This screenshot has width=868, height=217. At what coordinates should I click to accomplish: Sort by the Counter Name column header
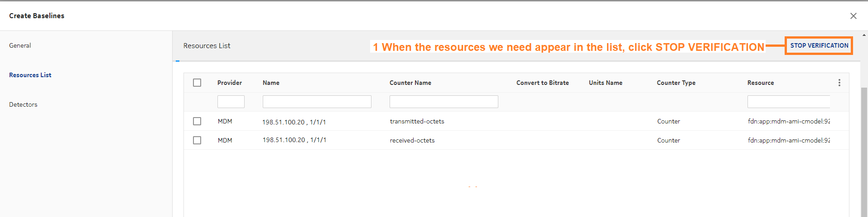pos(410,83)
